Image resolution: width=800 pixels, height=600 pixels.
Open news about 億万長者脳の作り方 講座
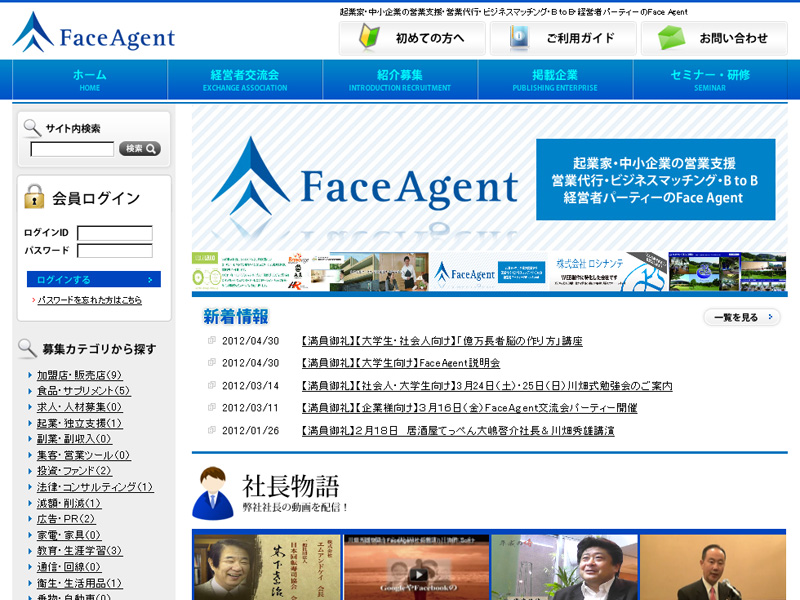pyautogui.click(x=442, y=341)
